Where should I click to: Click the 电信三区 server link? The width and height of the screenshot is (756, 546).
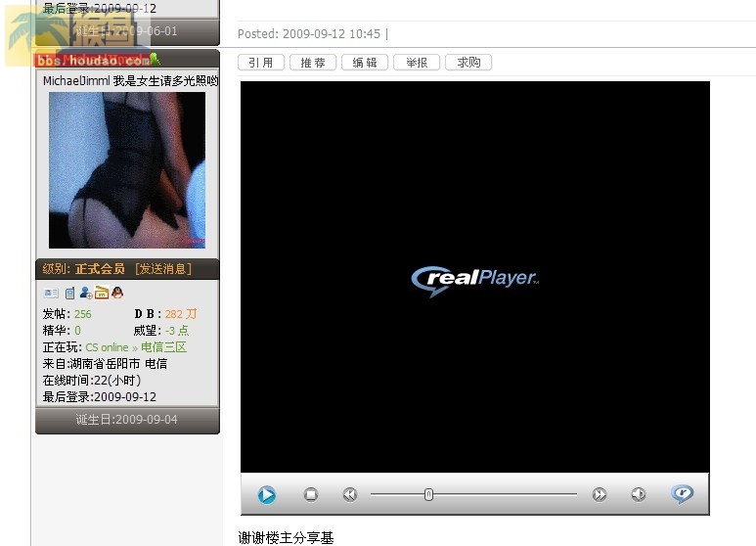[x=164, y=347]
